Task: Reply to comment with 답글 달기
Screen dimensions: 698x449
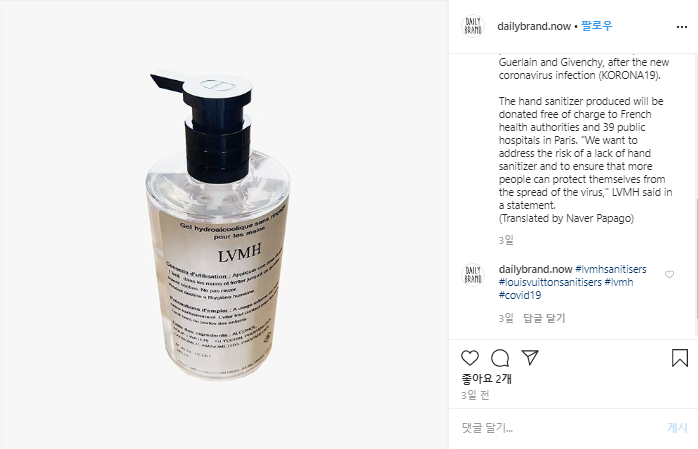Action: (x=544, y=318)
